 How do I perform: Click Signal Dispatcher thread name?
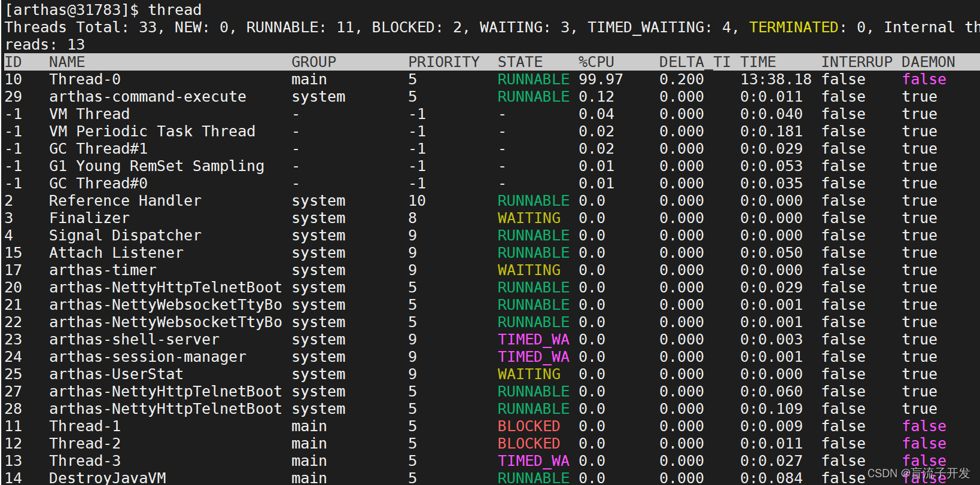coord(125,236)
